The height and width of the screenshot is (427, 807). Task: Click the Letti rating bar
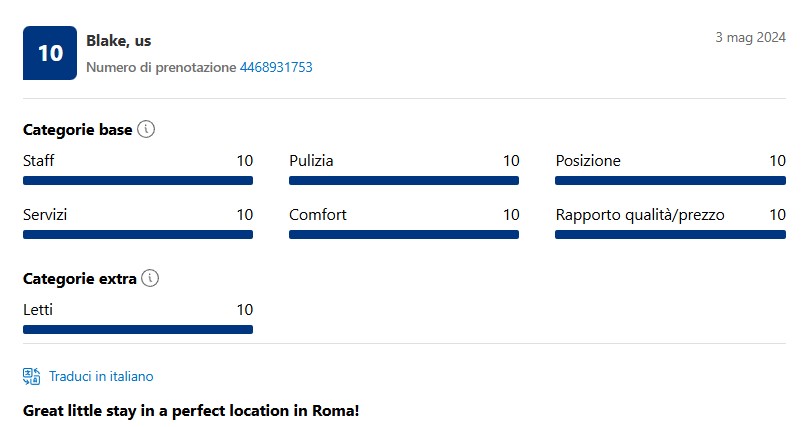point(138,330)
